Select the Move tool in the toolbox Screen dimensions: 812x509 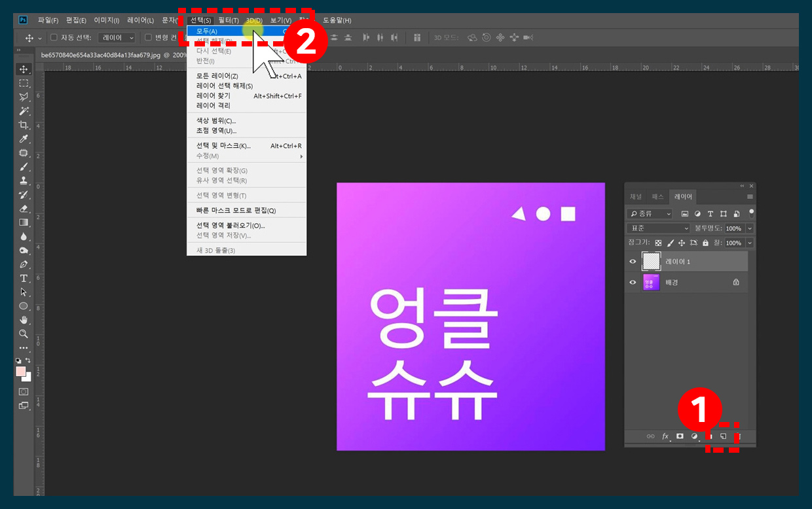click(24, 69)
